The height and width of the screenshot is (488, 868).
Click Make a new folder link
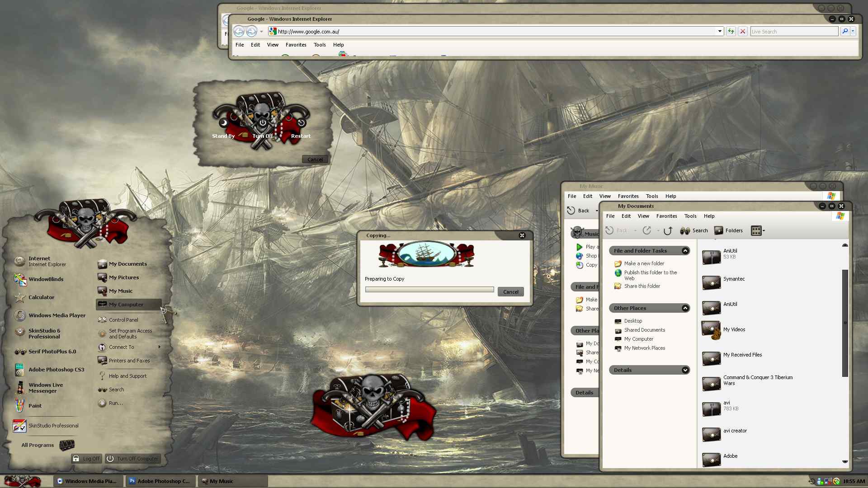point(644,263)
